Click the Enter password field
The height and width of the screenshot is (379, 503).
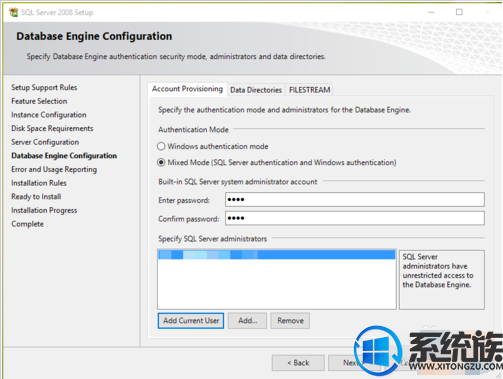pos(355,200)
